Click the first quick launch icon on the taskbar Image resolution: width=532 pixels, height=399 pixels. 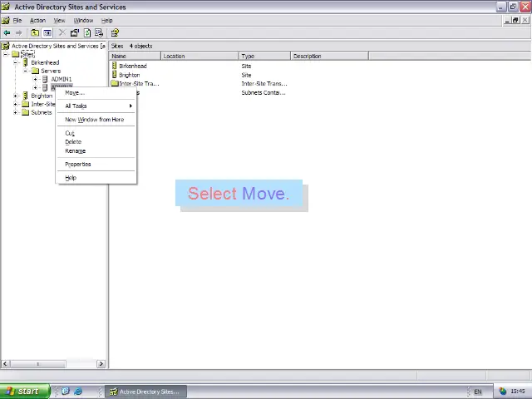point(66,392)
